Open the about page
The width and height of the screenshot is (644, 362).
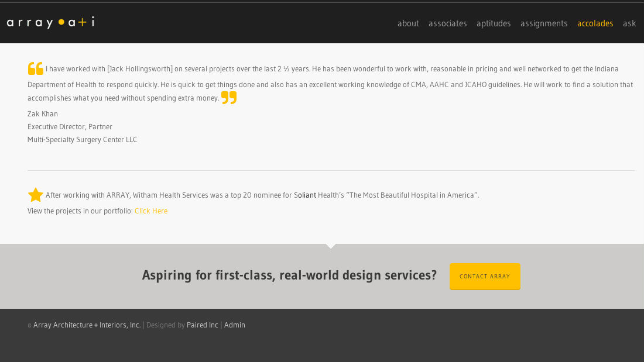click(408, 23)
